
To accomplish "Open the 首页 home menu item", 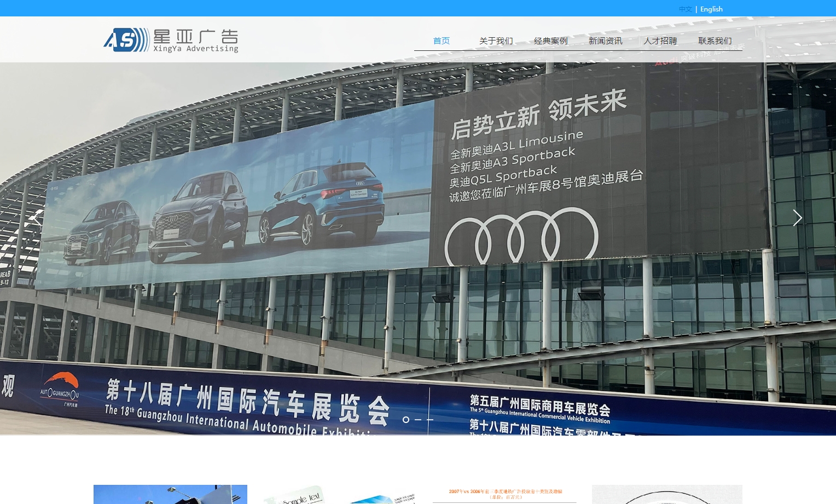I will pos(442,41).
